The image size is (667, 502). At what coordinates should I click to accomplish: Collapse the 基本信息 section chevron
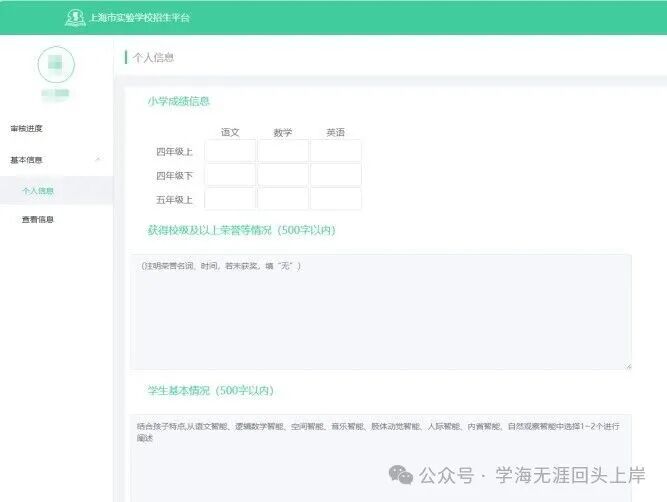pos(97,160)
